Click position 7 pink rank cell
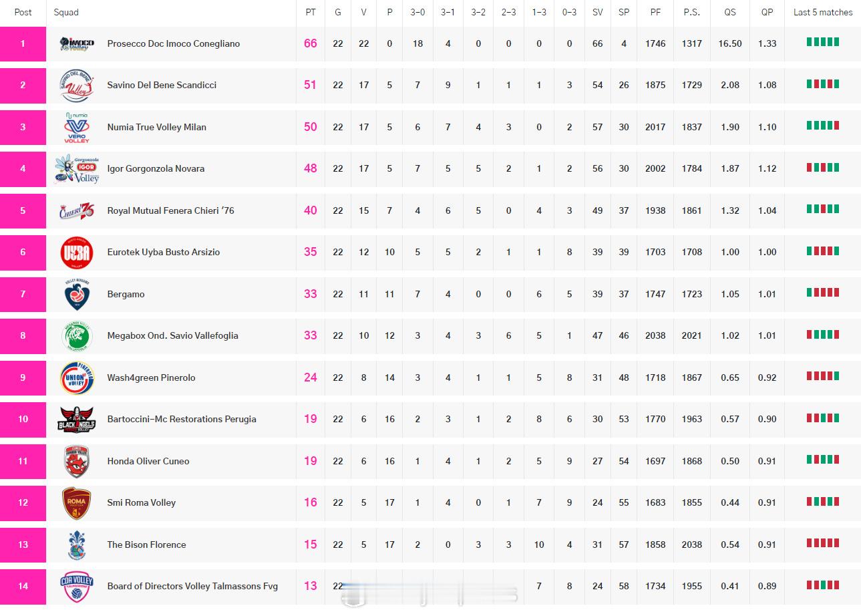 [23, 295]
